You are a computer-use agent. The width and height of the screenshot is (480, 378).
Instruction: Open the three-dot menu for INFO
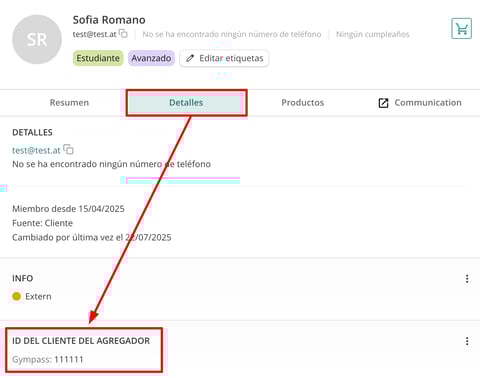click(x=467, y=279)
